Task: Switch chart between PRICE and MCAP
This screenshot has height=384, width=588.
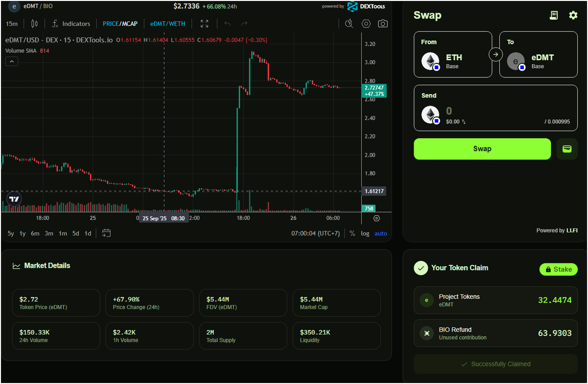Action: tap(120, 24)
